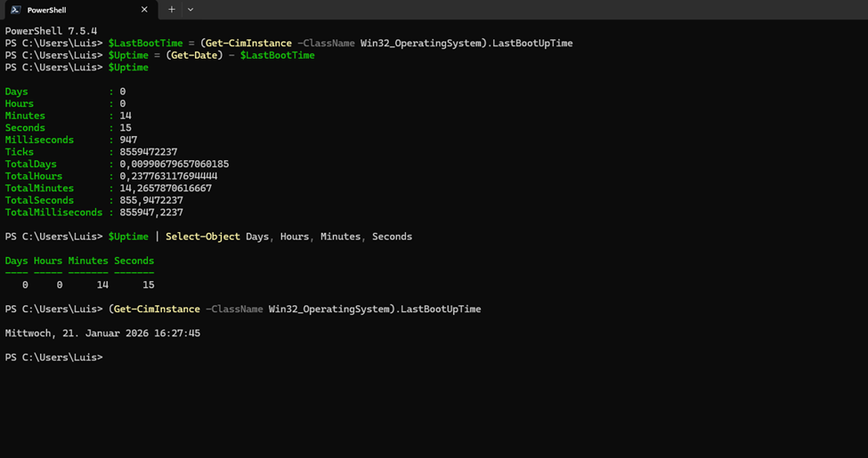Image resolution: width=868 pixels, height=458 pixels.
Task: Click the empty title bar area
Action: tap(534, 10)
